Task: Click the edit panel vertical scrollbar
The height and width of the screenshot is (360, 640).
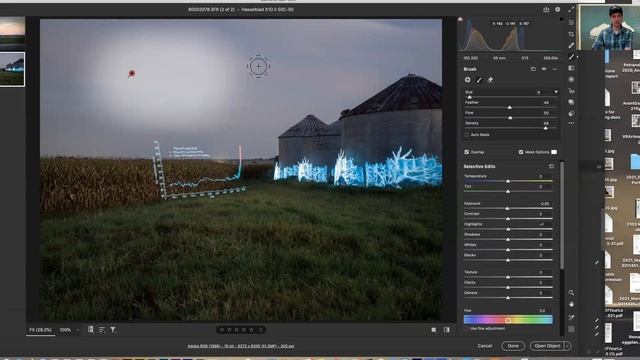Action: point(562,216)
